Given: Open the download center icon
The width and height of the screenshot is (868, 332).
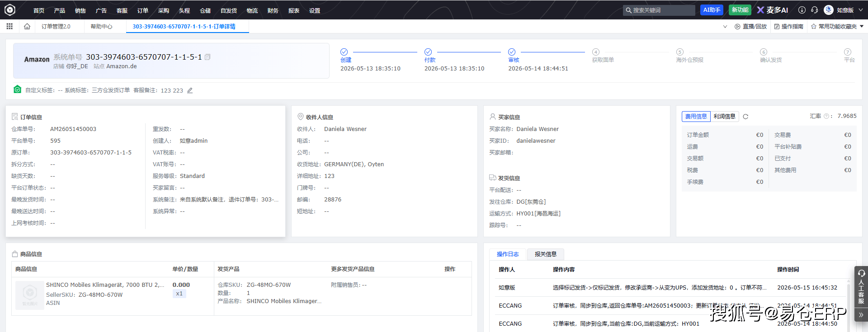Looking at the screenshot, I should 802,10.
